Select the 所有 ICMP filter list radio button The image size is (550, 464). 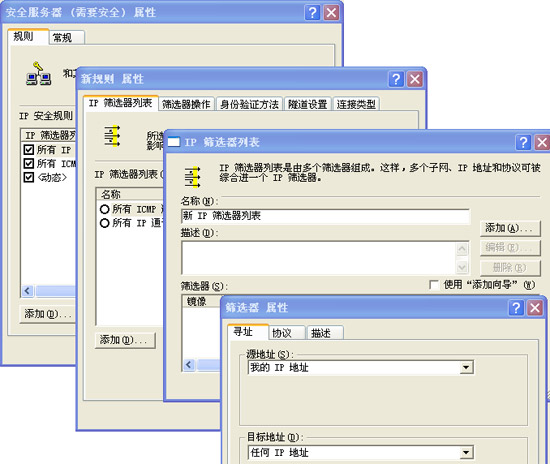[105, 209]
